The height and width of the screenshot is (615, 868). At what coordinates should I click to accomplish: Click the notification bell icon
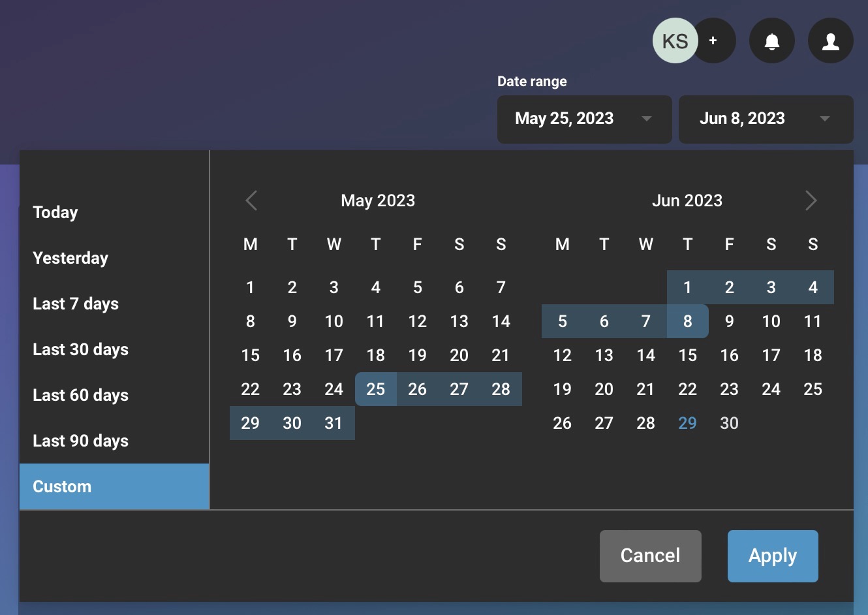click(x=771, y=41)
